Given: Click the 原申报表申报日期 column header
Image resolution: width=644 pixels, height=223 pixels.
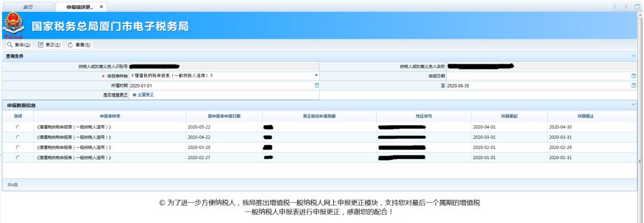Looking at the screenshot, I should (x=224, y=116).
